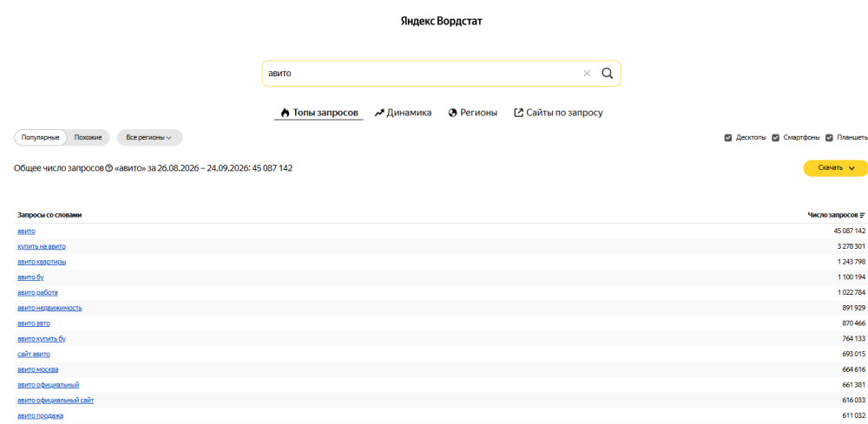The height and width of the screenshot is (424, 868).
Task: Click the magnifying glass search icon
Action: 608,74
